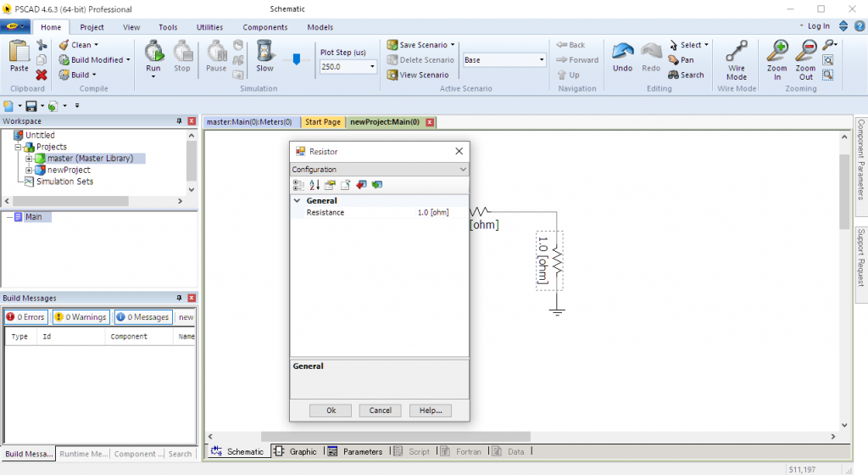The height and width of the screenshot is (475, 868).
Task: Toggle the 0 Errors filter
Action: pos(25,317)
